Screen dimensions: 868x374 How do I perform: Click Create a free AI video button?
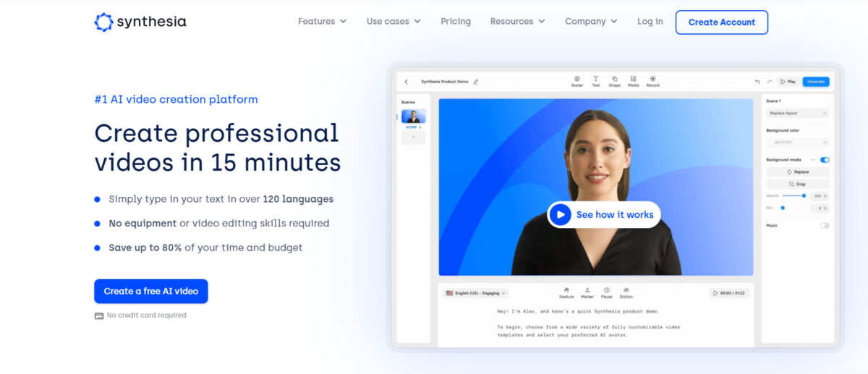[x=151, y=291]
